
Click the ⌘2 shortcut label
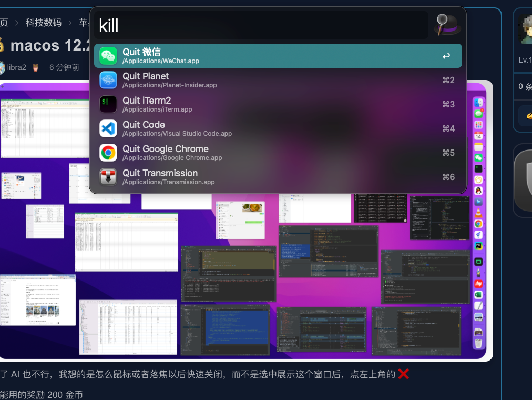tap(448, 80)
